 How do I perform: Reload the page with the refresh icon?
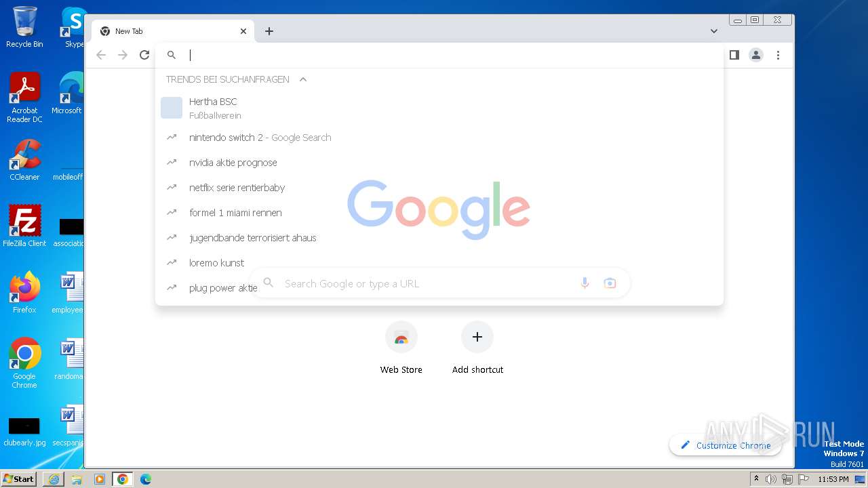tap(144, 55)
